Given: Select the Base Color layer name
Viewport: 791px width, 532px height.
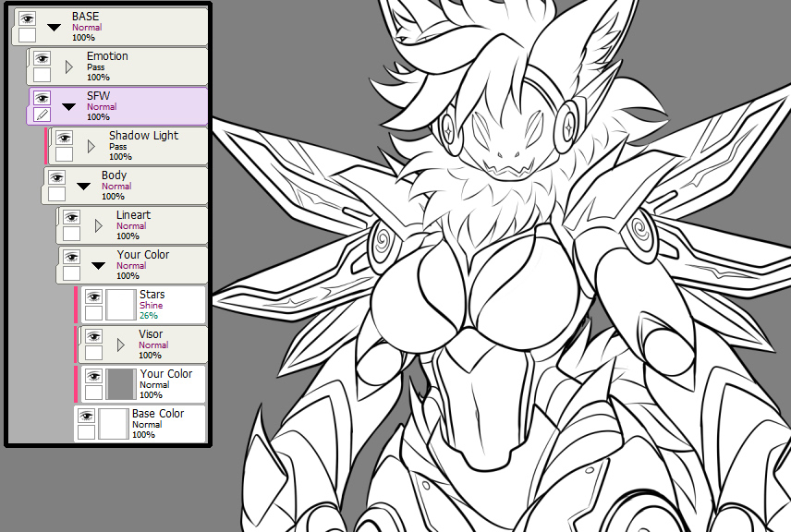Looking at the screenshot, I should (x=158, y=414).
